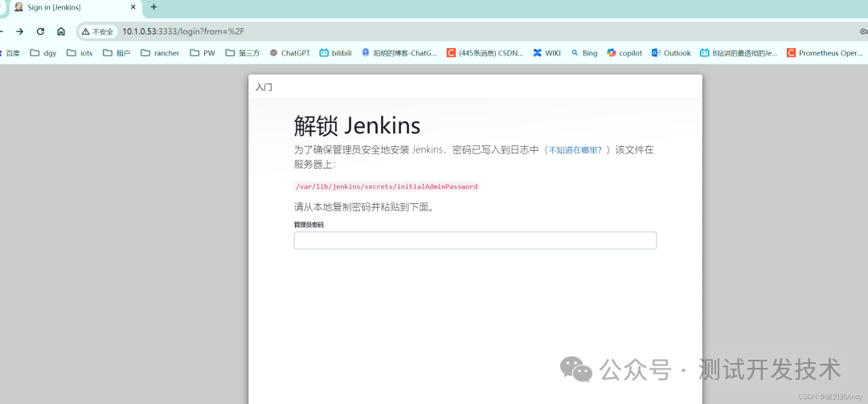Open the WIKI bookmark
The height and width of the screenshot is (404, 868).
point(547,53)
